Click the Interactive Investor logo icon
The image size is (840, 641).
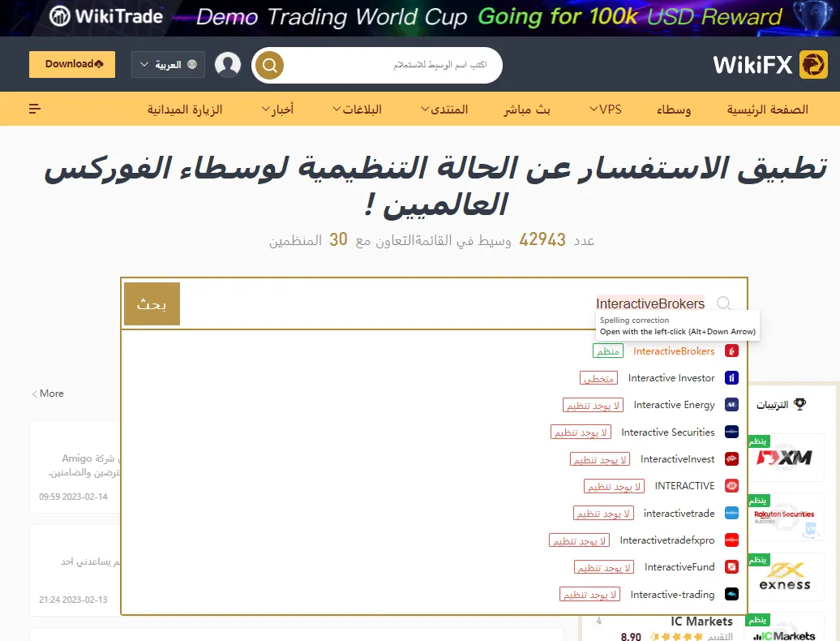coord(732,378)
